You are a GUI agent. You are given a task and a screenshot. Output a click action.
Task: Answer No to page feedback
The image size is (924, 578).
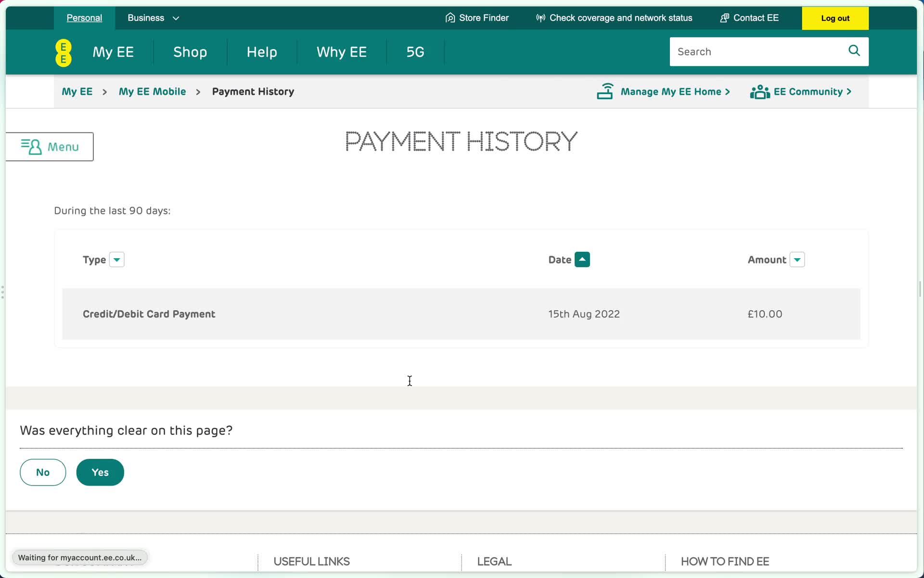tap(43, 473)
